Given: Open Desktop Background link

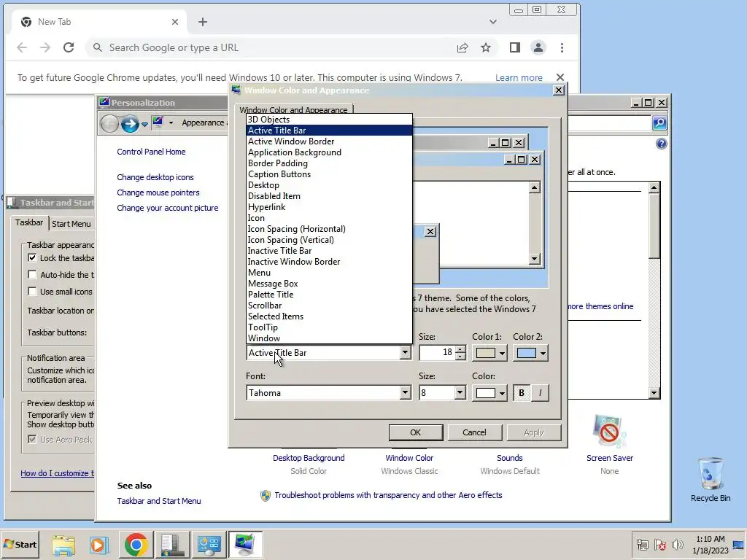Looking at the screenshot, I should pos(309,458).
